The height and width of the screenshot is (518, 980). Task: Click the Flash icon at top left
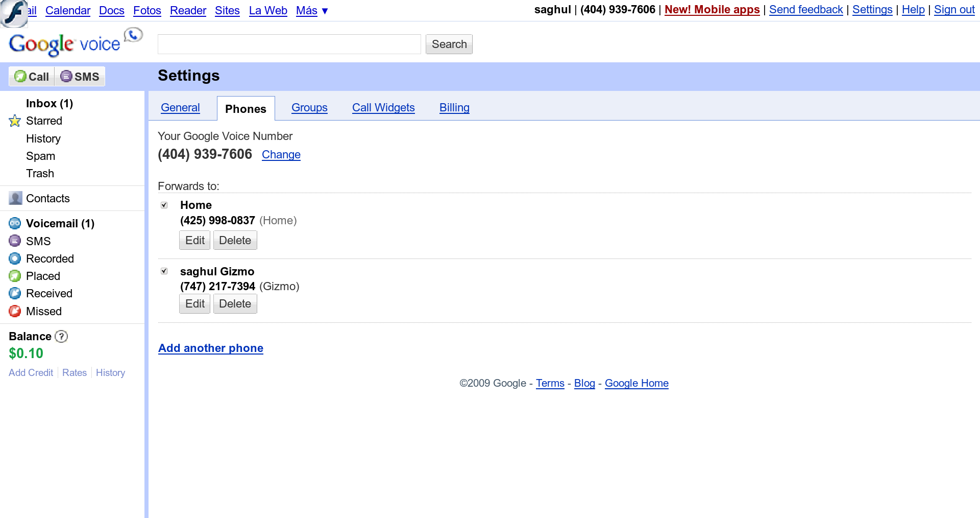14,13
